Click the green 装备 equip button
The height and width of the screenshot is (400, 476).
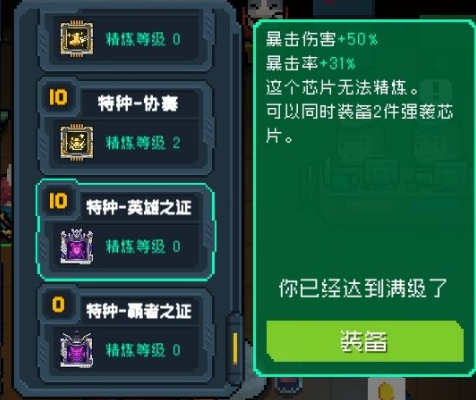pos(365,341)
